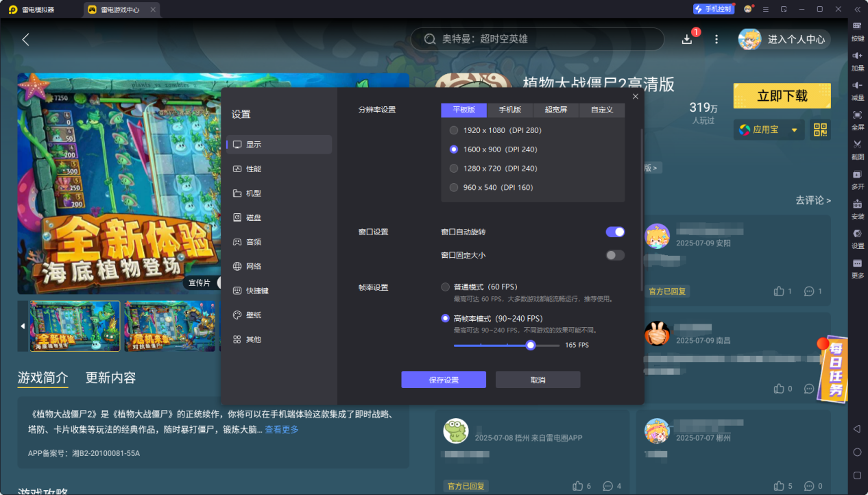
Task: Switch to 手机版 resolution tab
Action: [510, 110]
